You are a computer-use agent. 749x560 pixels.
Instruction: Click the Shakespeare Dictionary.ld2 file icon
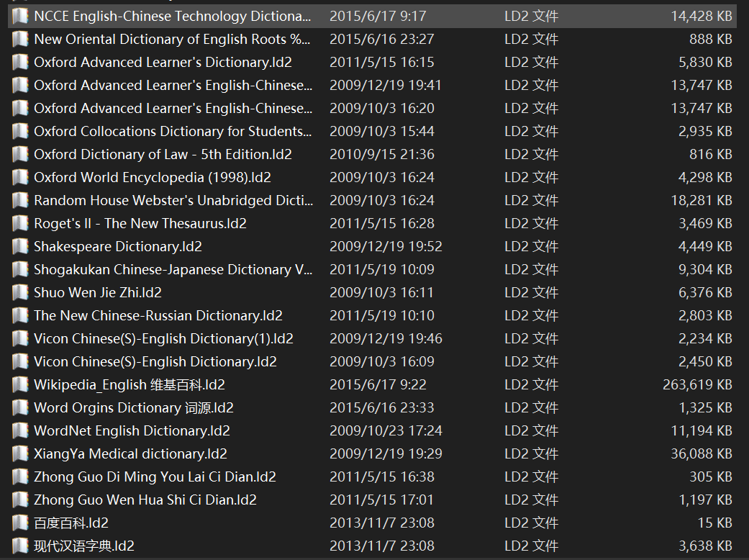[20, 247]
